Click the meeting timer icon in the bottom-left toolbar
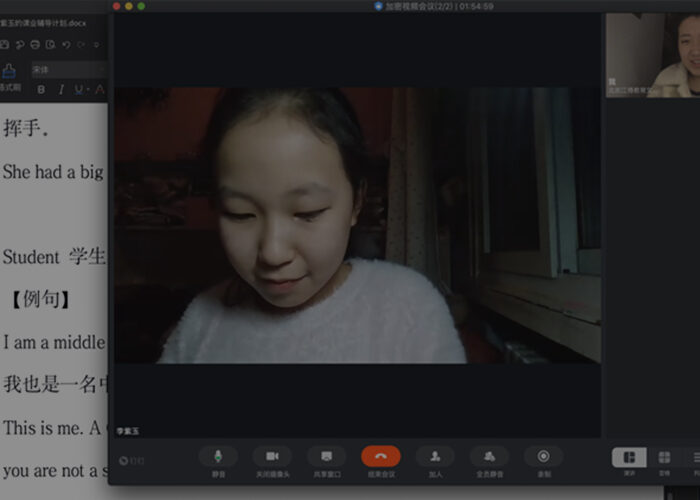 (124, 460)
